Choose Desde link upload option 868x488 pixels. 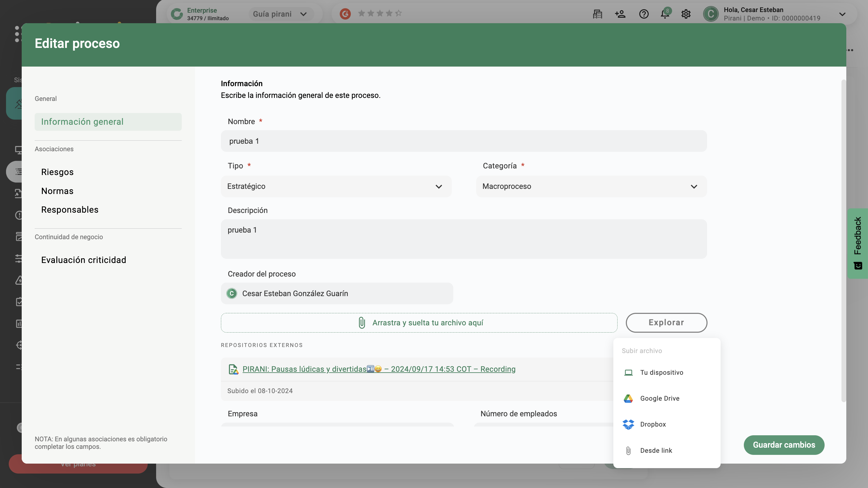(656, 451)
